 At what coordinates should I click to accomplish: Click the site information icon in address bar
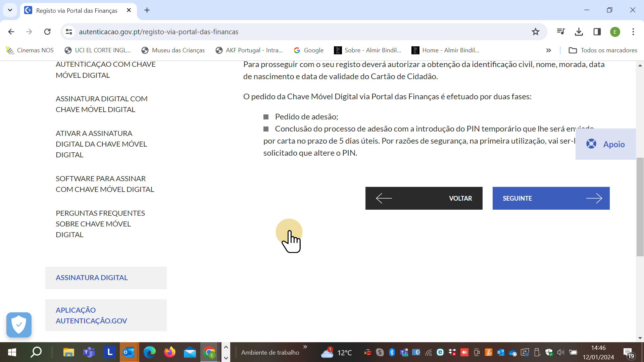69,32
